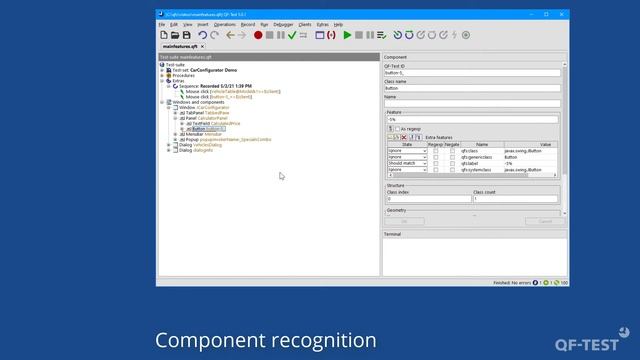640x360 pixels.
Task: Click the QF-Test ID input field
Action: (x=472, y=73)
